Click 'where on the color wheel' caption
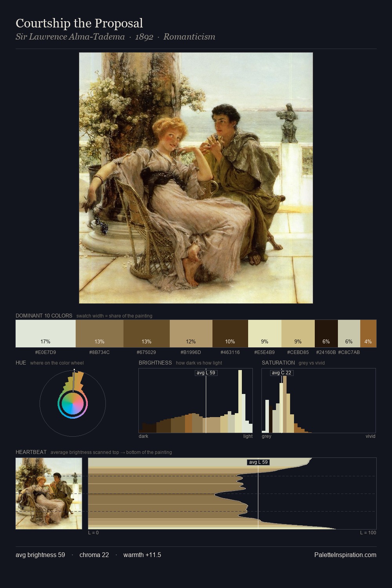The height and width of the screenshot is (588, 392). click(57, 363)
